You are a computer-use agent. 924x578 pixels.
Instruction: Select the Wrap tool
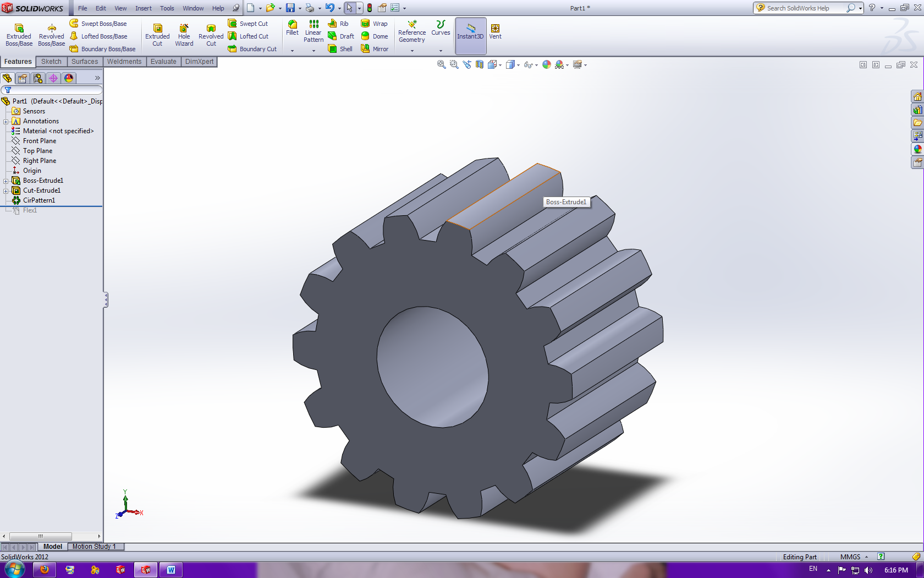[374, 24]
